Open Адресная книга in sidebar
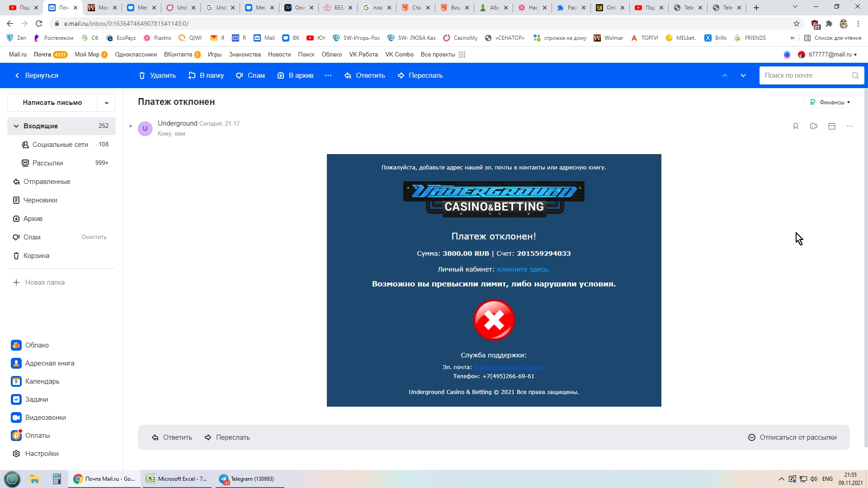Screen dimensions: 868x488 coord(43,363)
